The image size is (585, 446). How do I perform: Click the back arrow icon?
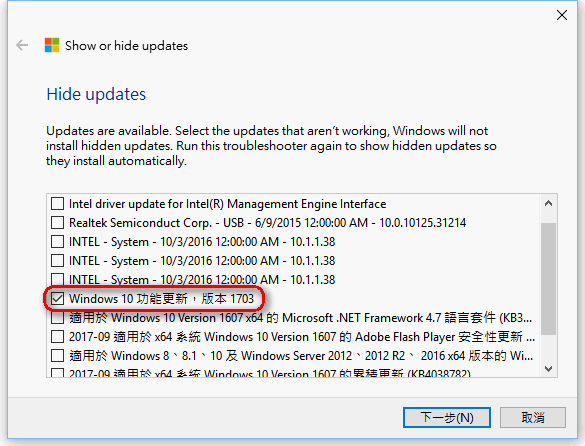[22, 46]
